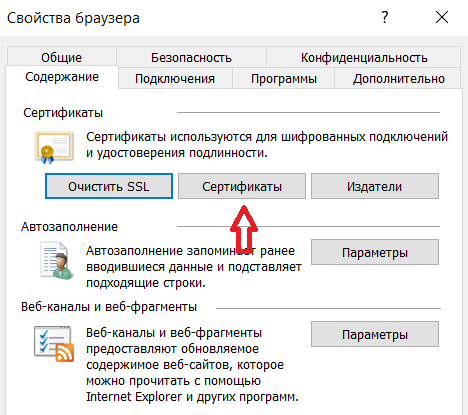This screenshot has width=468, height=415.
Task: Open the Дополнительно tab
Action: [399, 79]
